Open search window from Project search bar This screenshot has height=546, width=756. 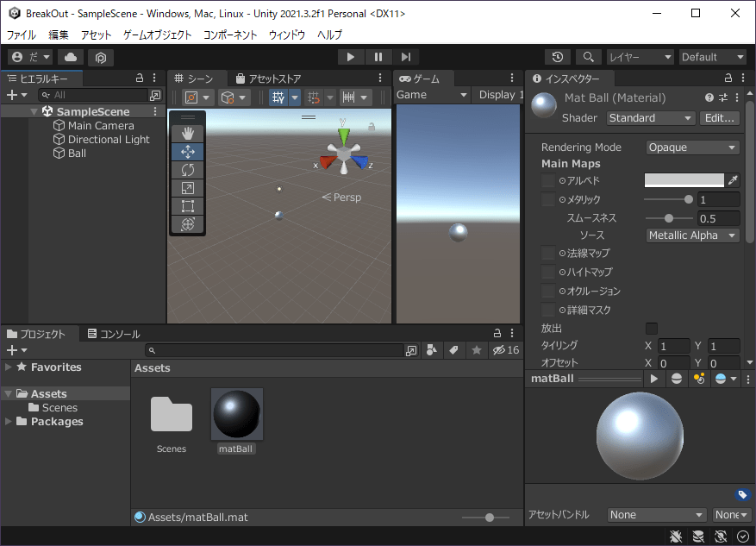click(x=411, y=351)
